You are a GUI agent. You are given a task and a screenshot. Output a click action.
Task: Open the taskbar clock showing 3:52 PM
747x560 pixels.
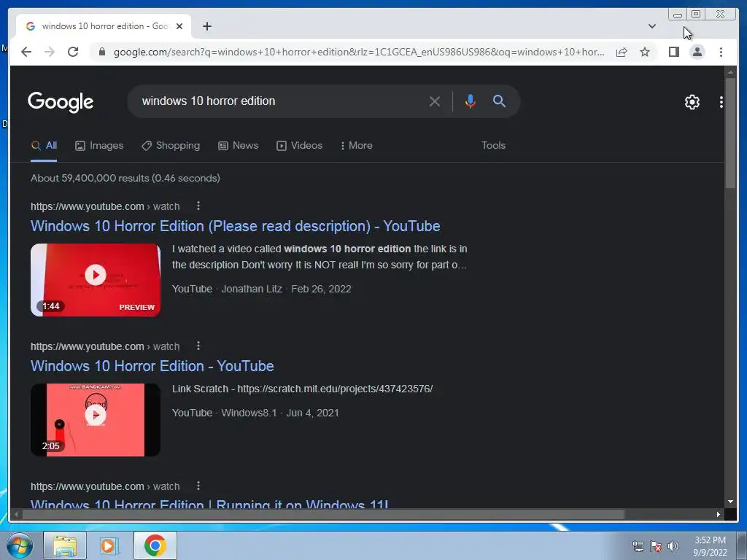(710, 546)
